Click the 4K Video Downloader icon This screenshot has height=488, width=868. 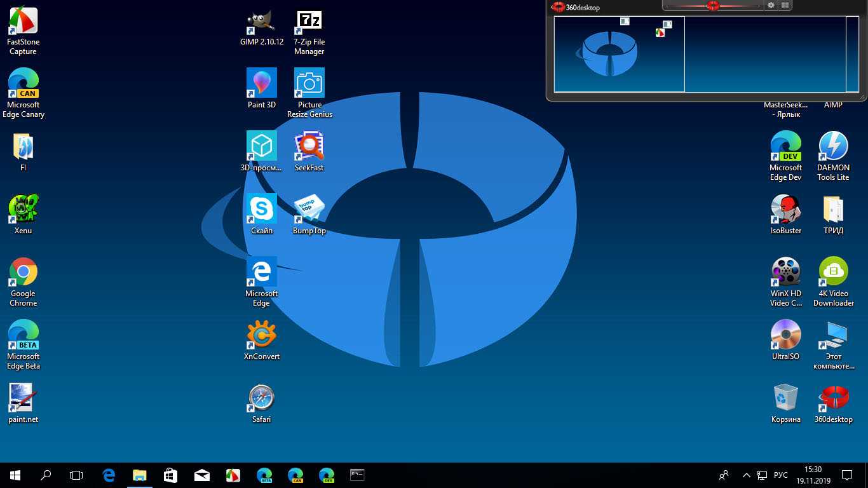pyautogui.click(x=833, y=273)
